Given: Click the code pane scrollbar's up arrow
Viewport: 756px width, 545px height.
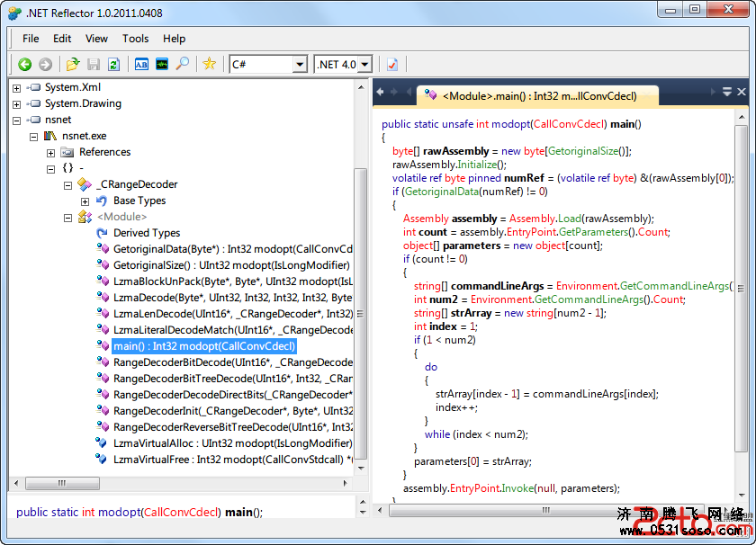Looking at the screenshot, I should [x=741, y=117].
